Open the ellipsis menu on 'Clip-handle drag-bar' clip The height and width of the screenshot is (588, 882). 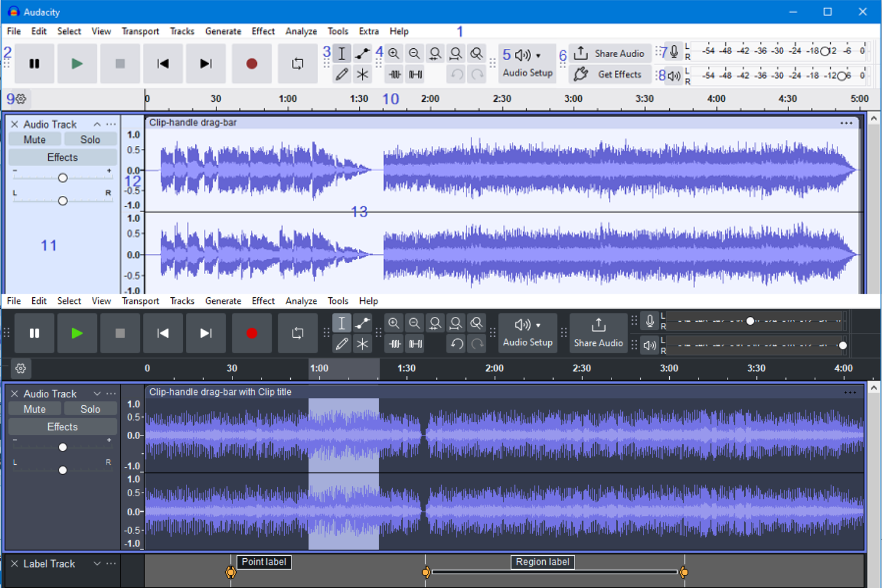pyautogui.click(x=846, y=123)
